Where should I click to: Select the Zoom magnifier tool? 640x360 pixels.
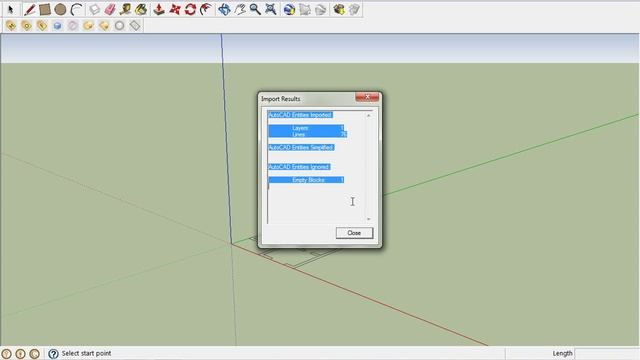[x=255, y=9]
